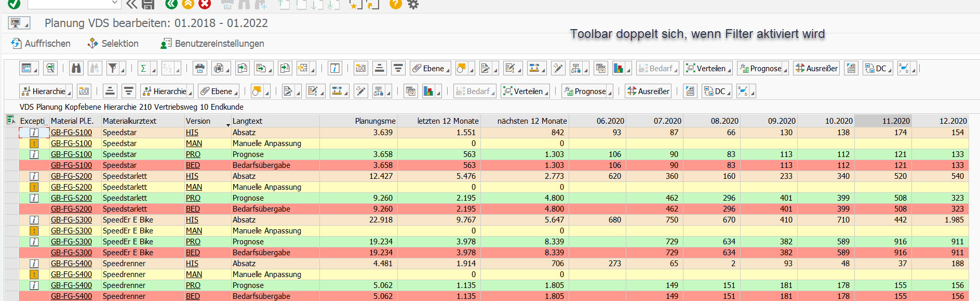Click the Sigma total icon
Viewport: 980px width, 301px height.
(143, 68)
